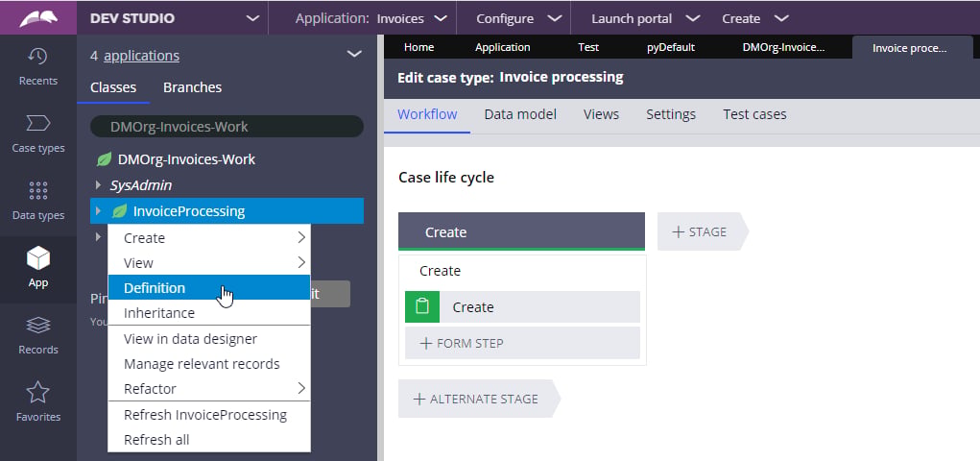Open Application: Invoices dropdown
980x461 pixels.
(x=440, y=18)
